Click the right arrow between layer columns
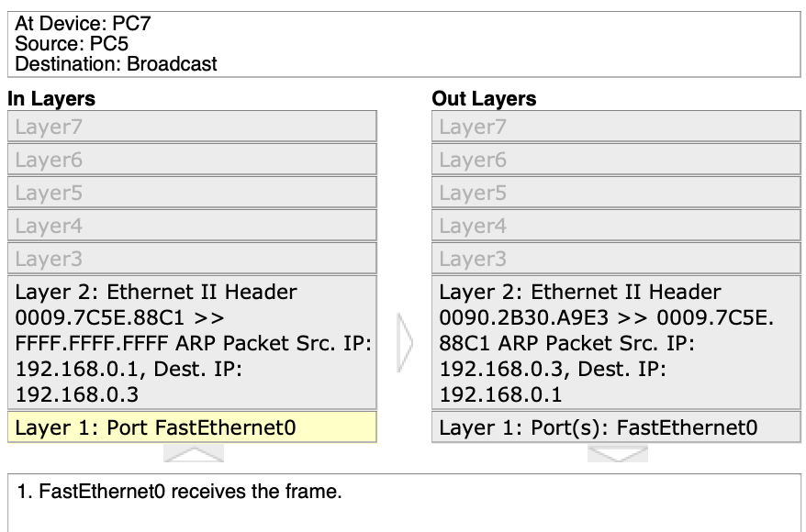This screenshot has width=806, height=532. click(405, 342)
